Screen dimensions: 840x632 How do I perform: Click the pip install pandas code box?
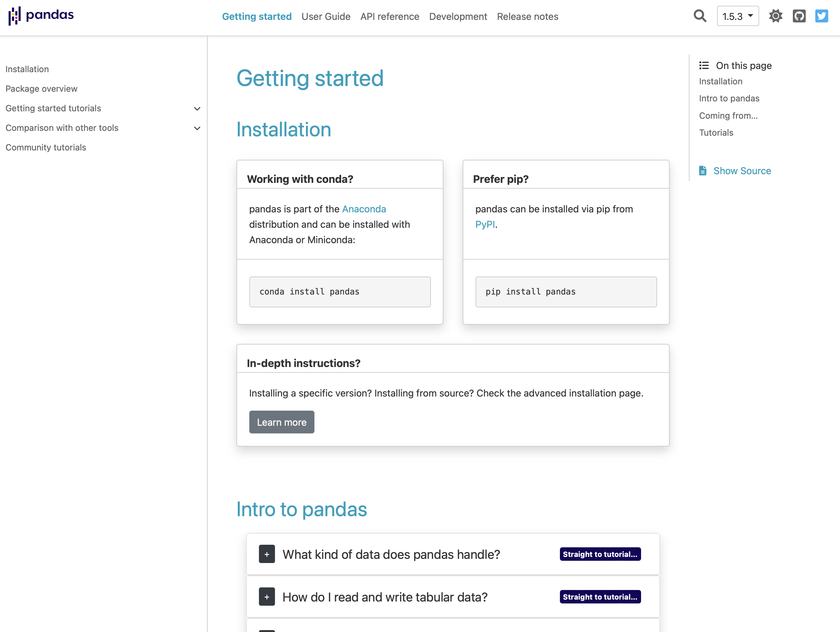[x=566, y=292]
